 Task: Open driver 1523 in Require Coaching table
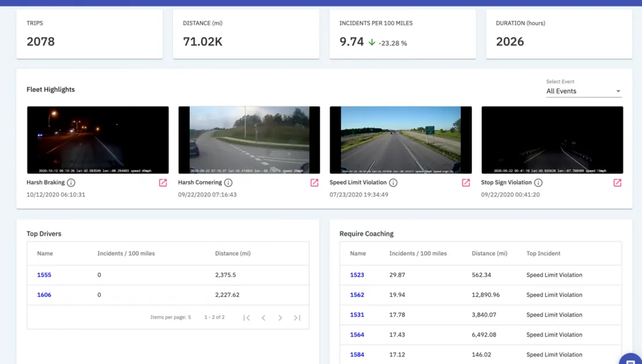click(x=357, y=274)
